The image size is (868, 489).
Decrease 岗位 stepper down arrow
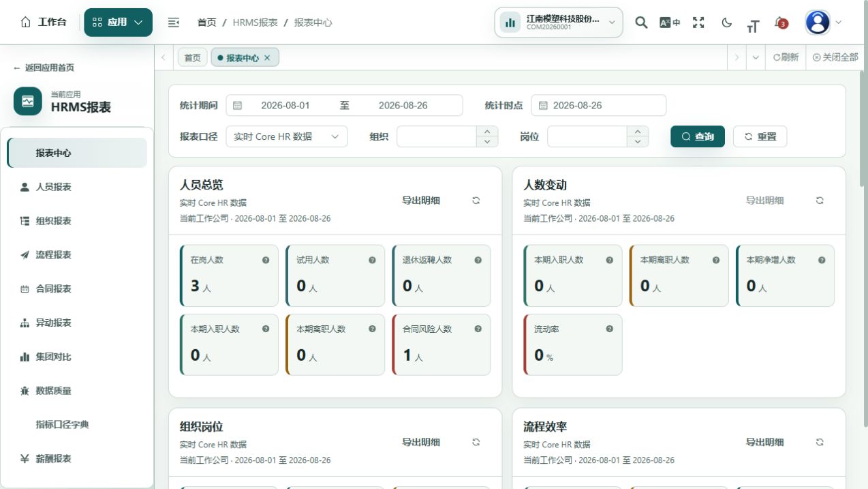[x=637, y=142]
